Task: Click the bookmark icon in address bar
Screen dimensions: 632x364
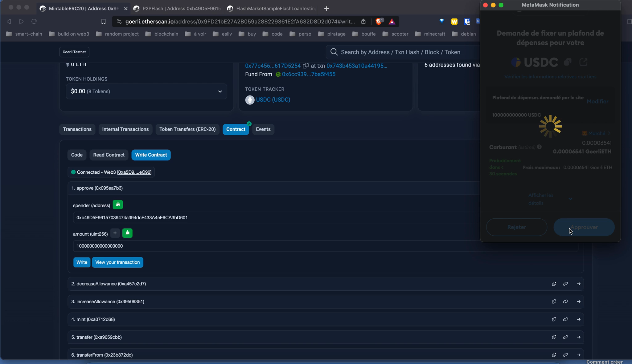Action: 103,21
